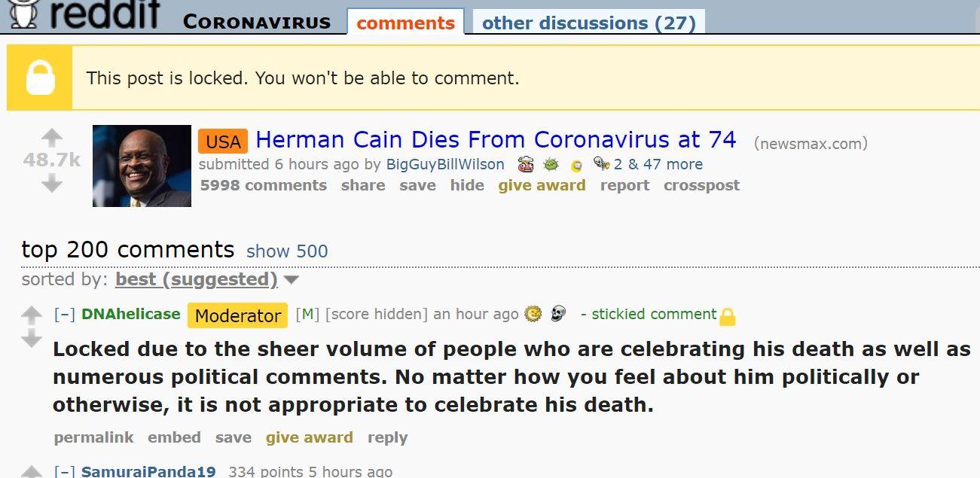Click the yellow lock icon in banner

(x=40, y=78)
